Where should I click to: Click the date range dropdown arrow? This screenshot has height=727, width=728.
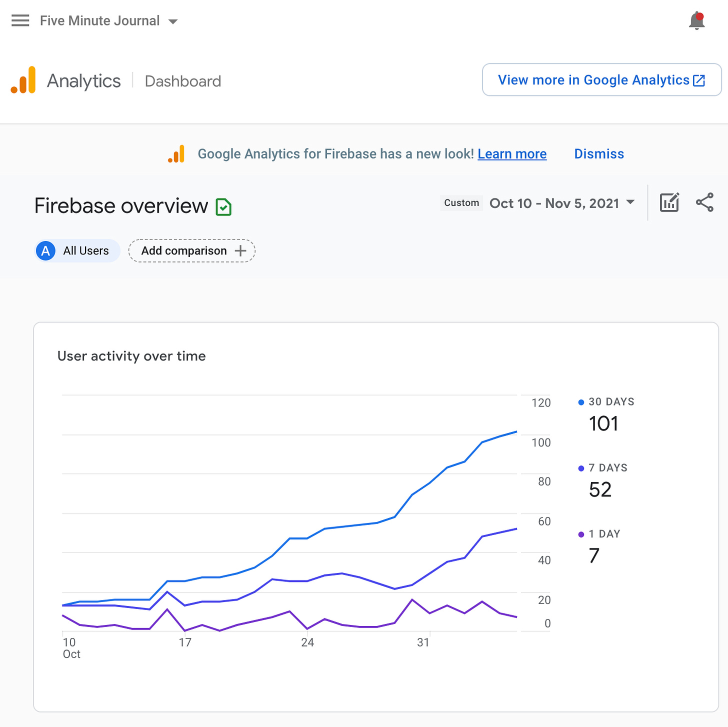click(630, 202)
